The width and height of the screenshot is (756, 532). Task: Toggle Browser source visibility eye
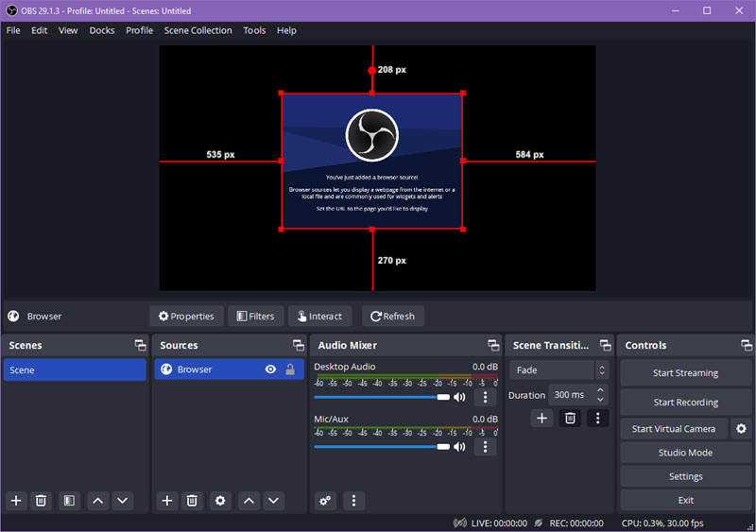click(270, 369)
